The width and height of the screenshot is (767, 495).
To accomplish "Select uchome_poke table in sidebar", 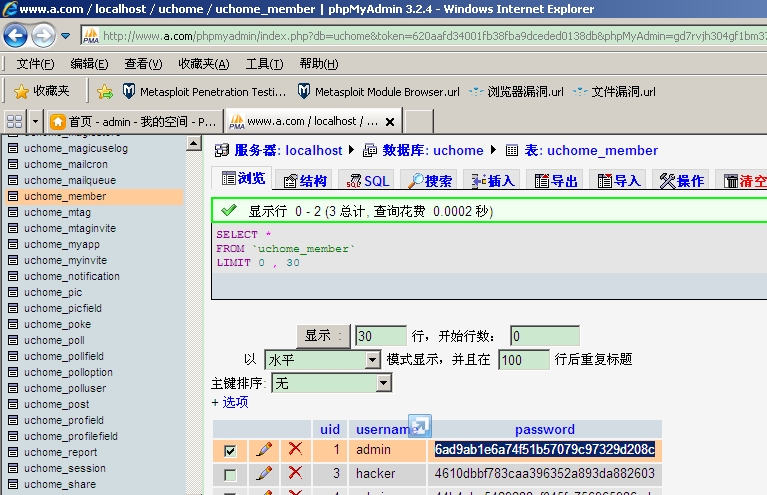I will (x=58, y=324).
